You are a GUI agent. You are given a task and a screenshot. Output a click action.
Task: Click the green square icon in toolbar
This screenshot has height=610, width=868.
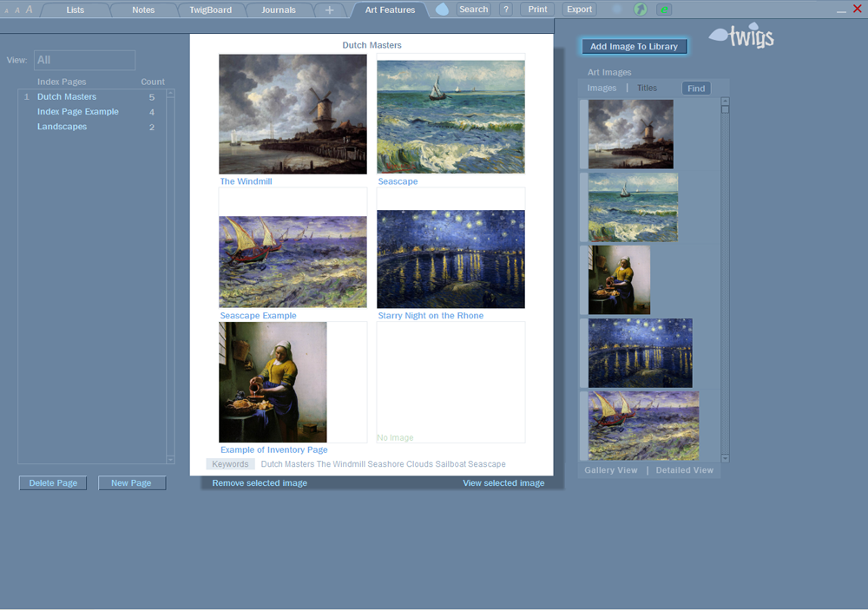[664, 10]
